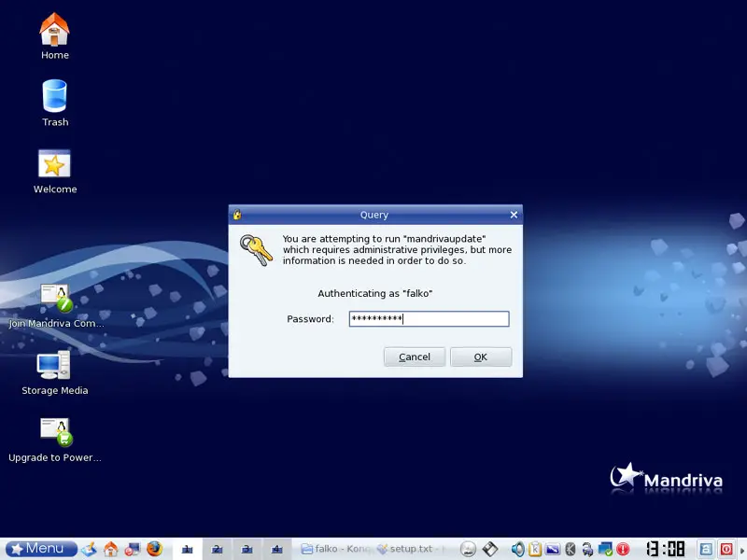Screen dimensions: 747x560
Task: Open the Klipper clipboard tray icon
Action: [535, 549]
